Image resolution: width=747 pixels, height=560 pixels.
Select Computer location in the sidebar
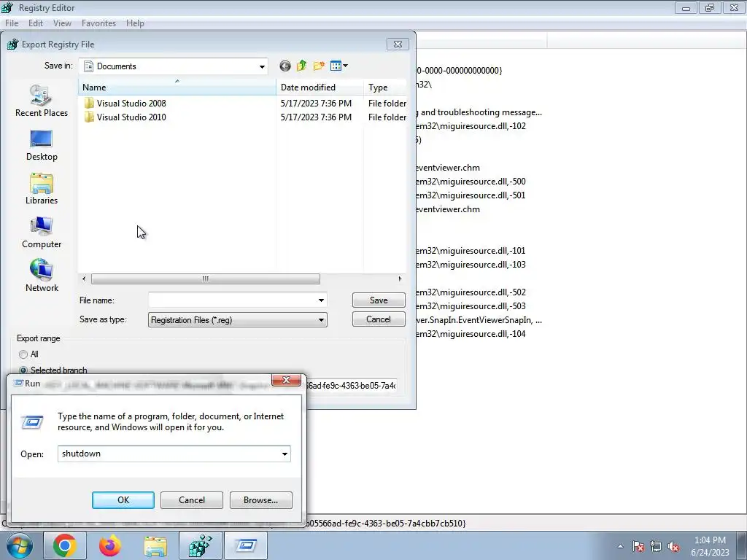pyautogui.click(x=42, y=233)
